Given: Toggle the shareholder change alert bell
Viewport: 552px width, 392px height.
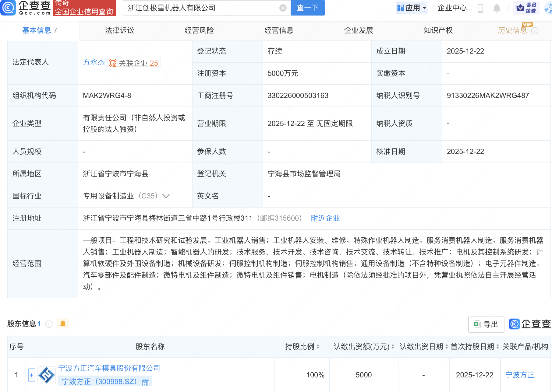Looking at the screenshot, I should 63,324.
